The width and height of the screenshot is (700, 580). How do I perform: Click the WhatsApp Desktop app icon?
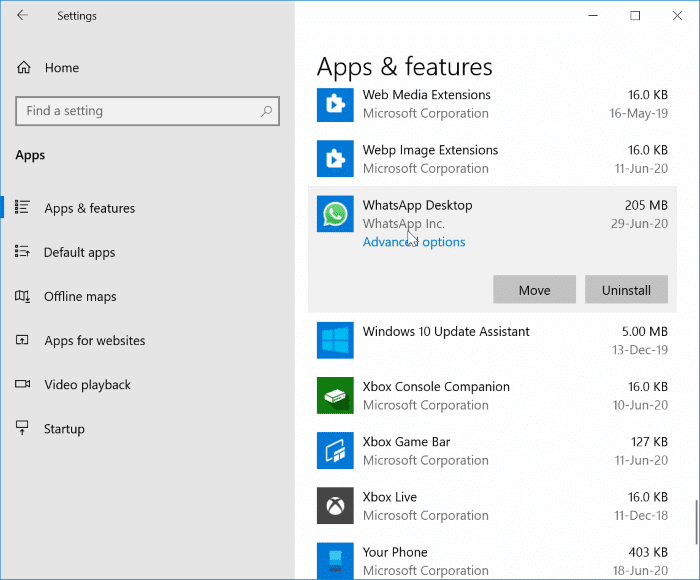tap(335, 214)
